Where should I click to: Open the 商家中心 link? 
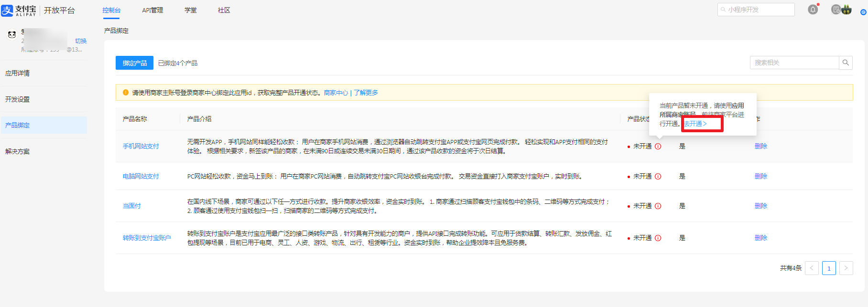336,93
